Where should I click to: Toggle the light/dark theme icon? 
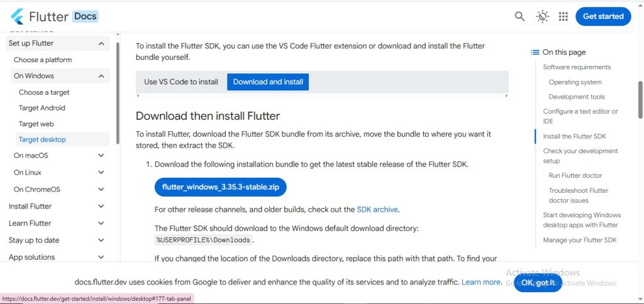[x=542, y=16]
